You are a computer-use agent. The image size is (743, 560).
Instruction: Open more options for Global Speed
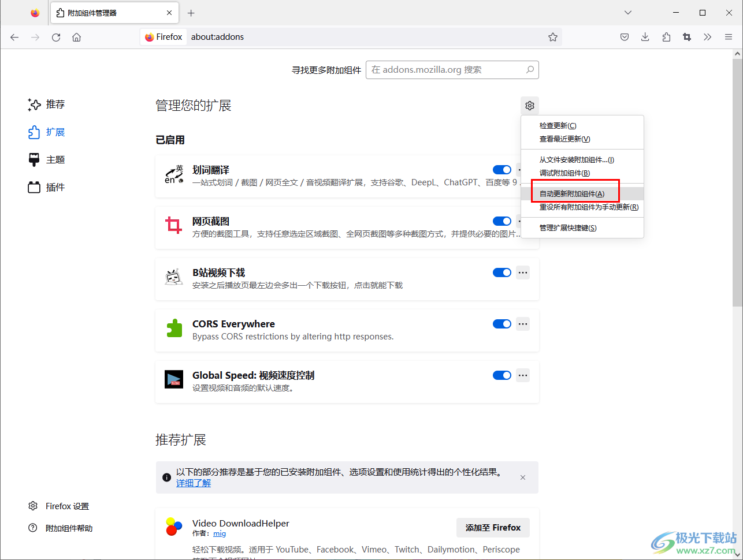pos(523,375)
